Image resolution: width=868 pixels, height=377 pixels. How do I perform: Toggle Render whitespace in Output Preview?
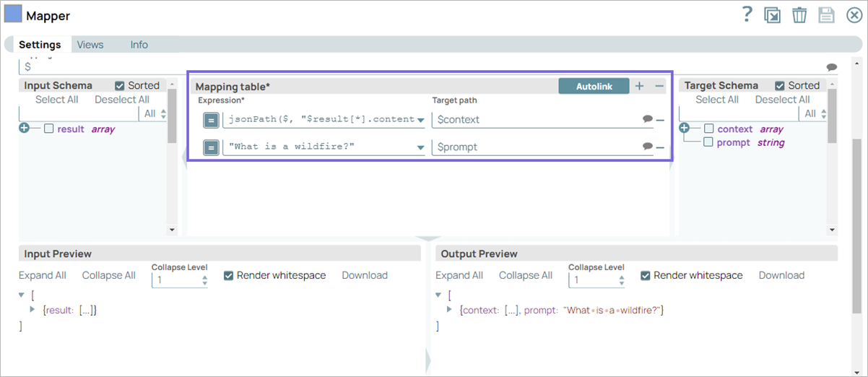click(x=646, y=275)
